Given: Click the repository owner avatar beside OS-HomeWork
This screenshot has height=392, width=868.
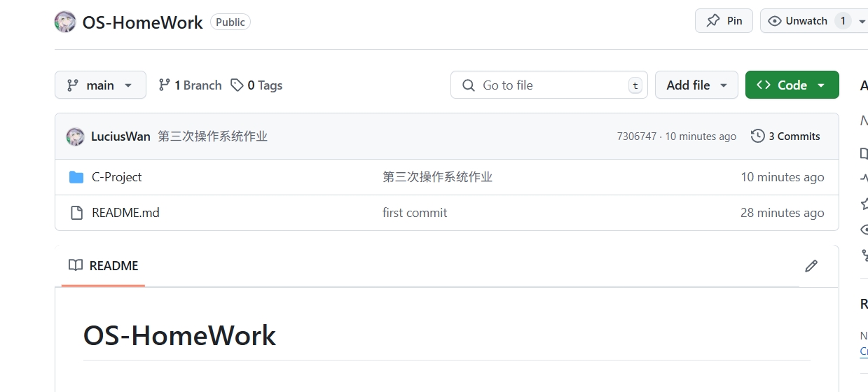Looking at the screenshot, I should pos(65,22).
